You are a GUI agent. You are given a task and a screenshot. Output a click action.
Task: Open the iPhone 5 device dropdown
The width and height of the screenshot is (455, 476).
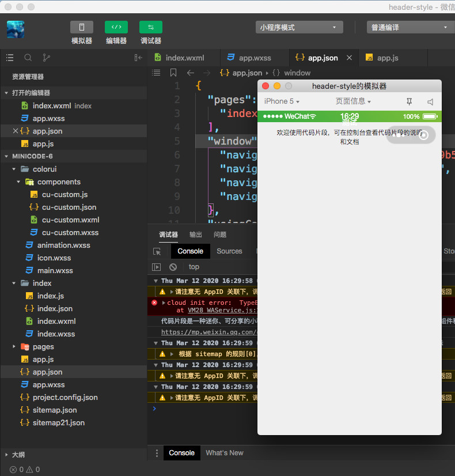(282, 101)
